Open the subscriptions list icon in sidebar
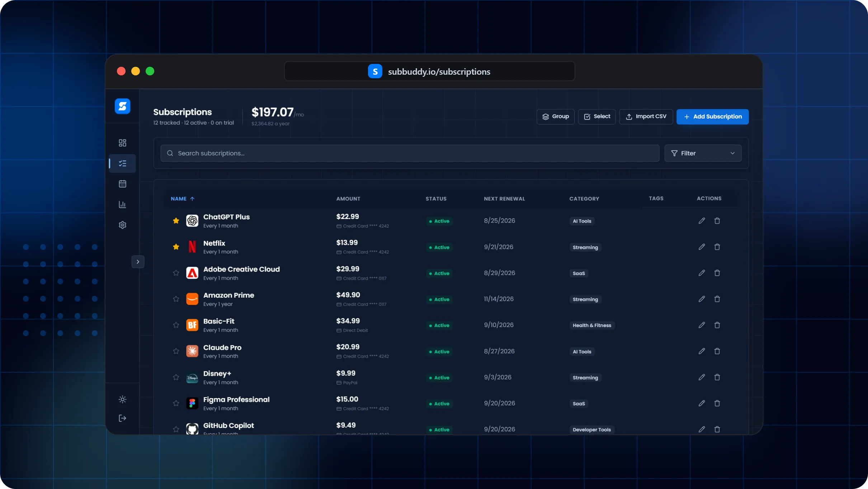The width and height of the screenshot is (868, 489). (122, 164)
